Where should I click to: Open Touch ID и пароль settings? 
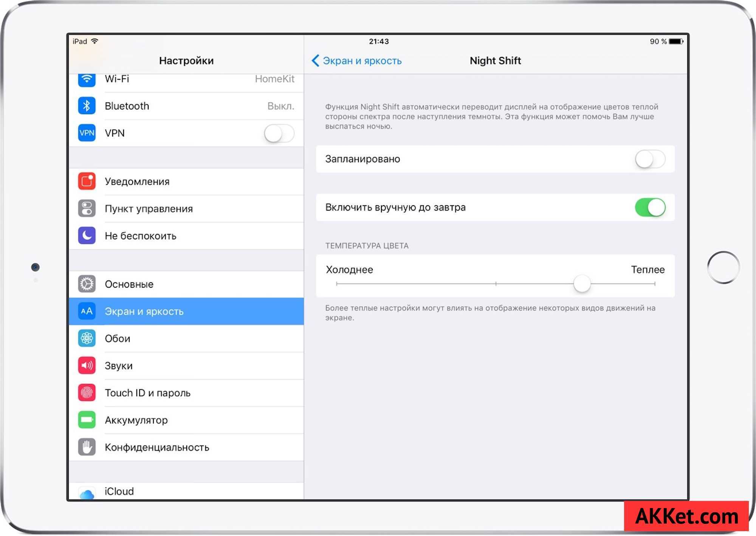point(186,393)
